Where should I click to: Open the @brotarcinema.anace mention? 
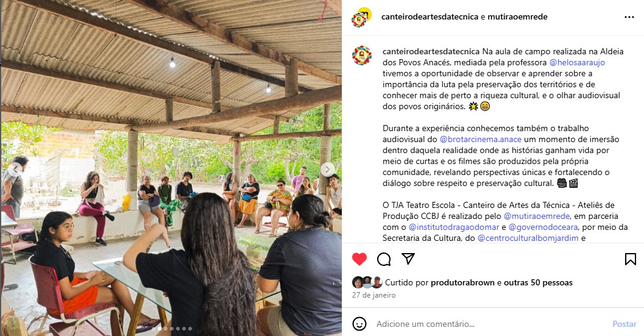481,140
